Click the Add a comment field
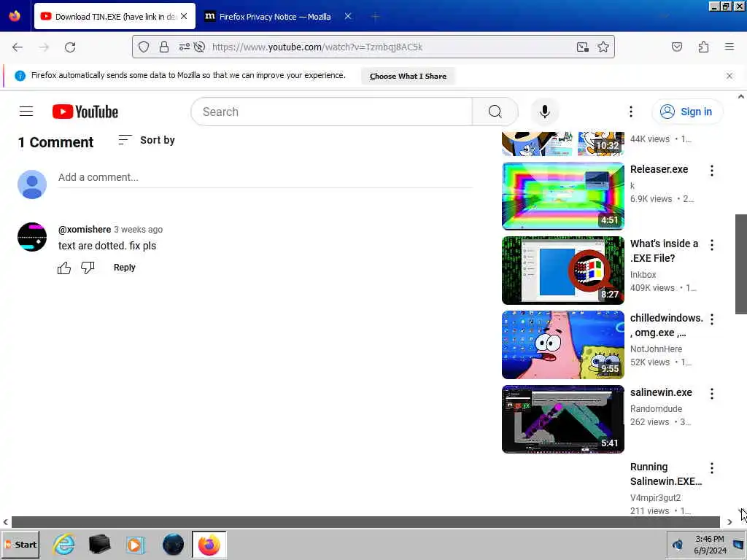Screen dimensions: 747x560 266,177
